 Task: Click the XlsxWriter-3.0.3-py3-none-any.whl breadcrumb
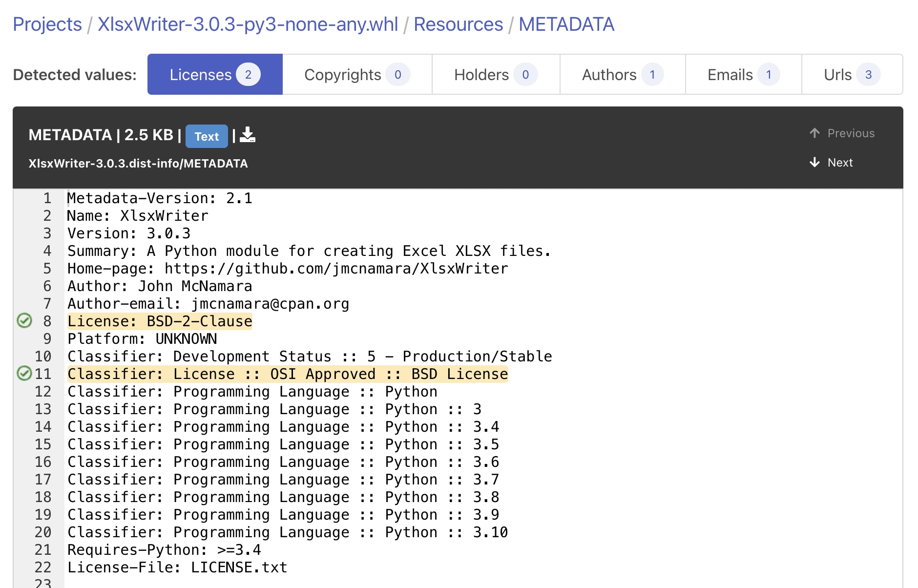click(x=248, y=24)
